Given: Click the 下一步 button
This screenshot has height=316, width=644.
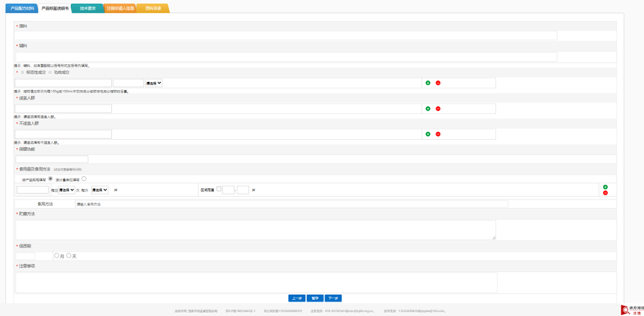Looking at the screenshot, I should point(333,298).
